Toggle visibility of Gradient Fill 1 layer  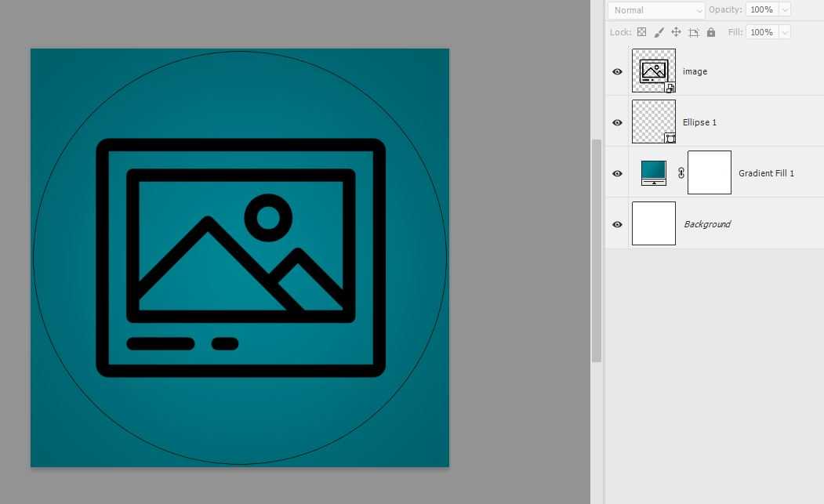click(x=617, y=173)
